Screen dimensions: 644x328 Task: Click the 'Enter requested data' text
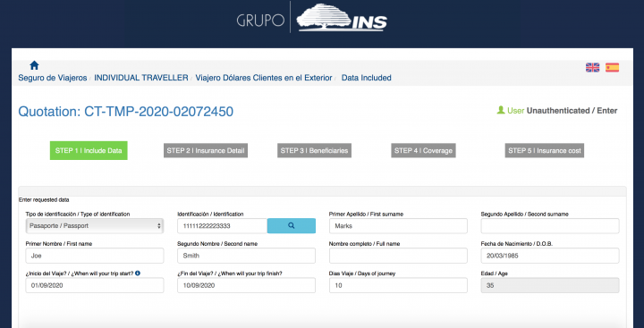coord(44,200)
